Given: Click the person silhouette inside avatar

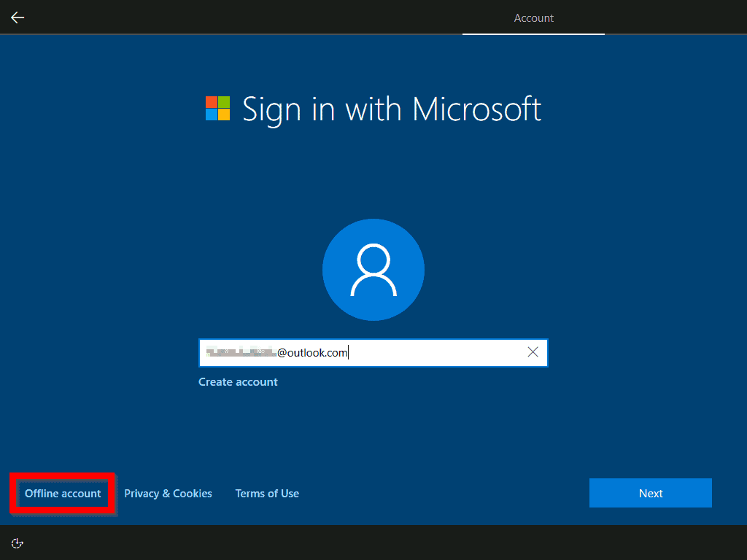Looking at the screenshot, I should pyautogui.click(x=373, y=270).
